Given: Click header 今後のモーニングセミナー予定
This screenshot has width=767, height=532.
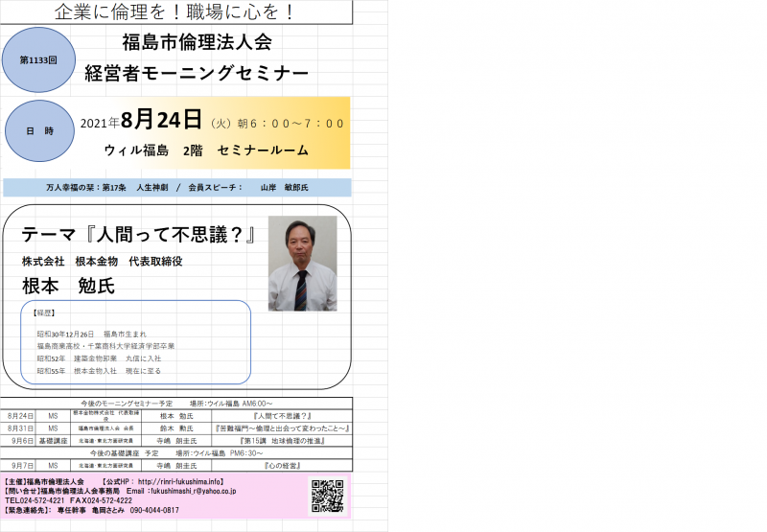Looking at the screenshot, I should pos(127,404).
